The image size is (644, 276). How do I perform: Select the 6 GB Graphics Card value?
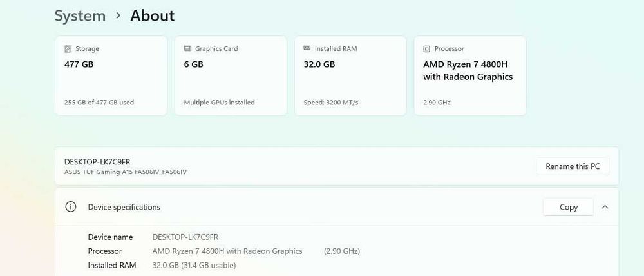click(193, 64)
